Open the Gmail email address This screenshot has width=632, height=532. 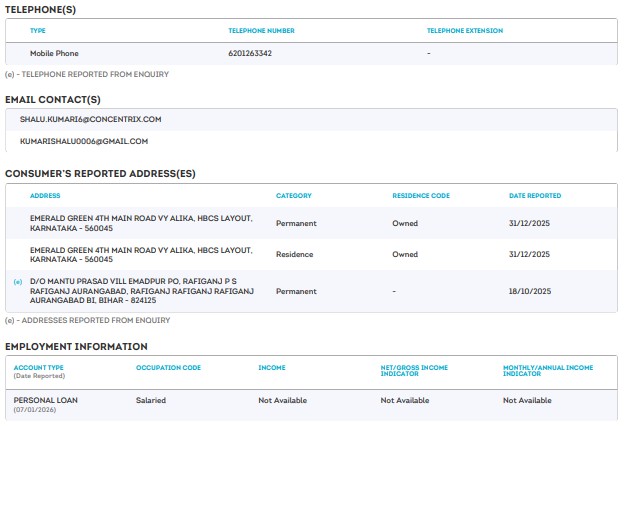coord(84,142)
